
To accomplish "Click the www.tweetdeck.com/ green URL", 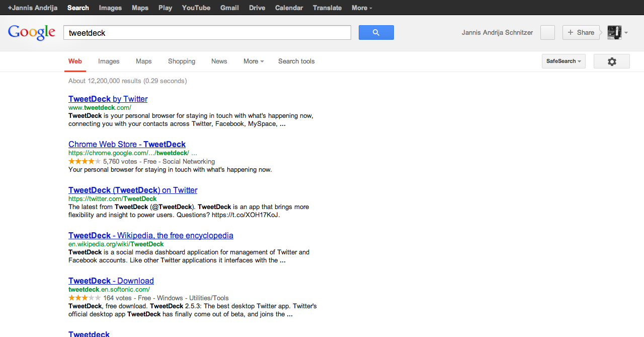I will [x=100, y=107].
